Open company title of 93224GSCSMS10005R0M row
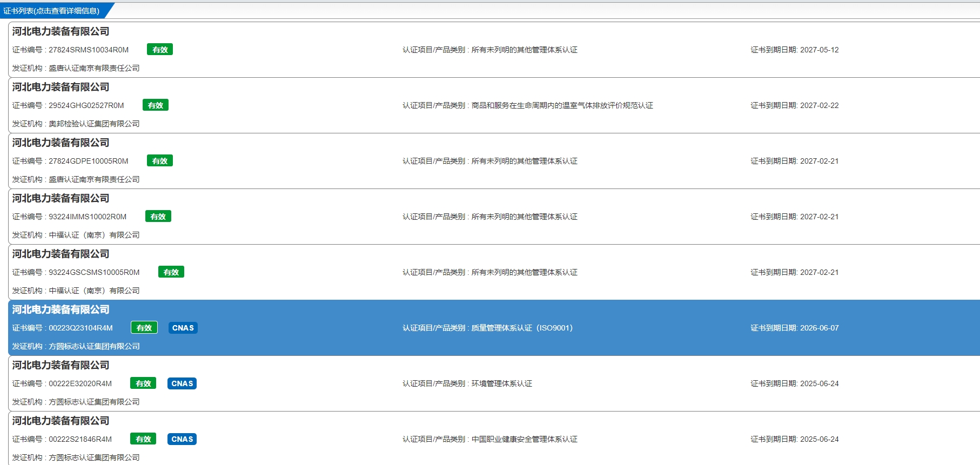 tap(61, 254)
